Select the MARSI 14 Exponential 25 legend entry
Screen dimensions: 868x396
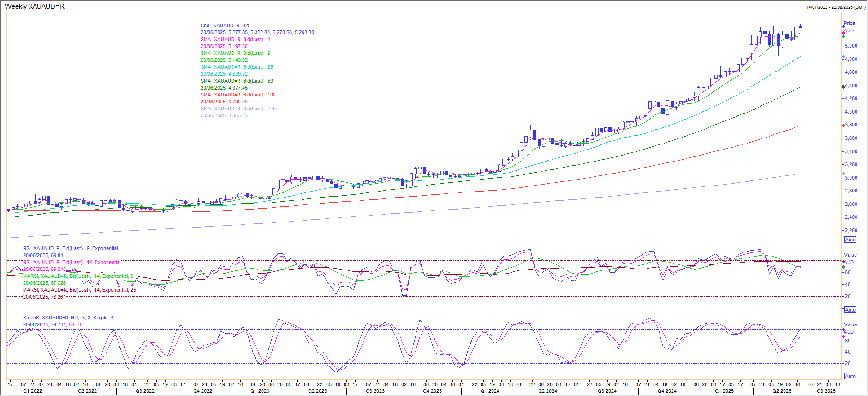coord(79,290)
